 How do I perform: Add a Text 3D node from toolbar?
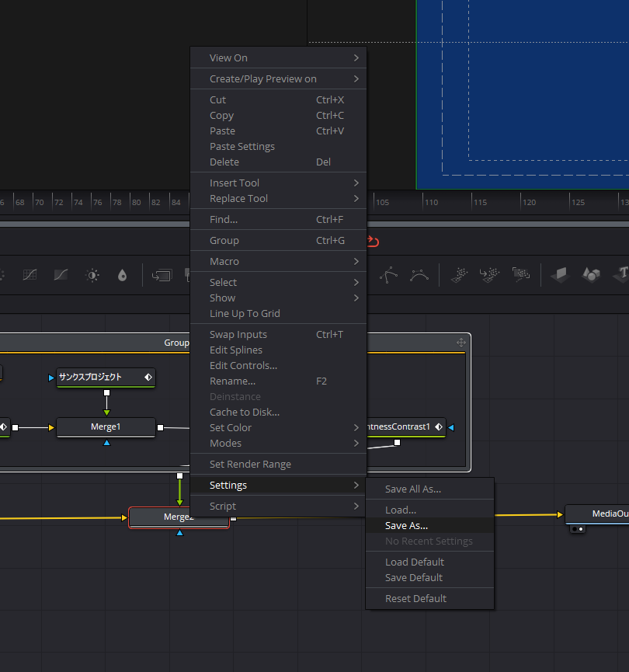click(x=621, y=273)
